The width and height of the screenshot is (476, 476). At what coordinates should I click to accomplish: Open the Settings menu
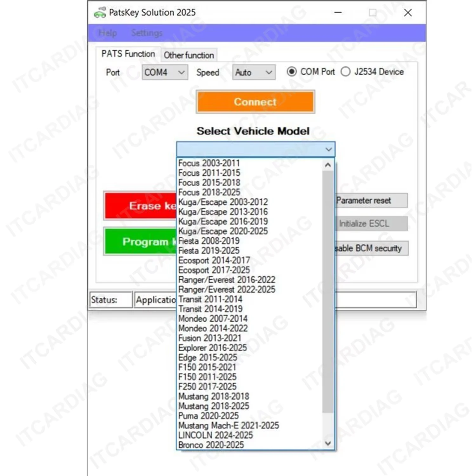[x=147, y=33]
